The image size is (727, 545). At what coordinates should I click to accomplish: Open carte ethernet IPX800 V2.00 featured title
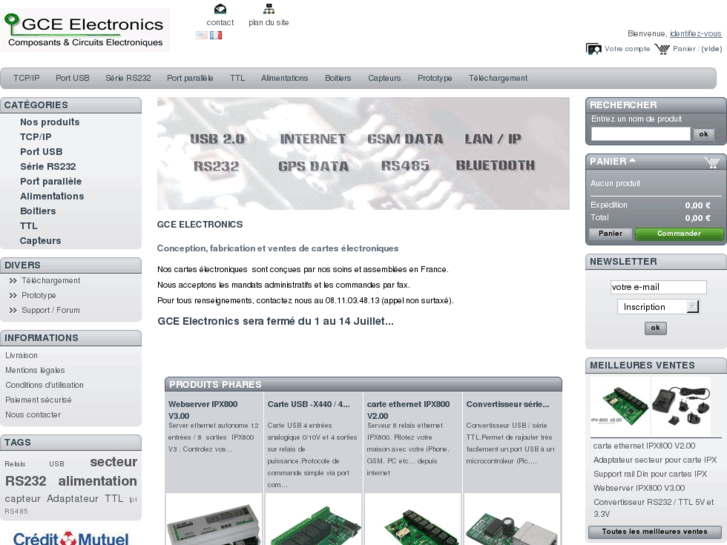(x=408, y=410)
